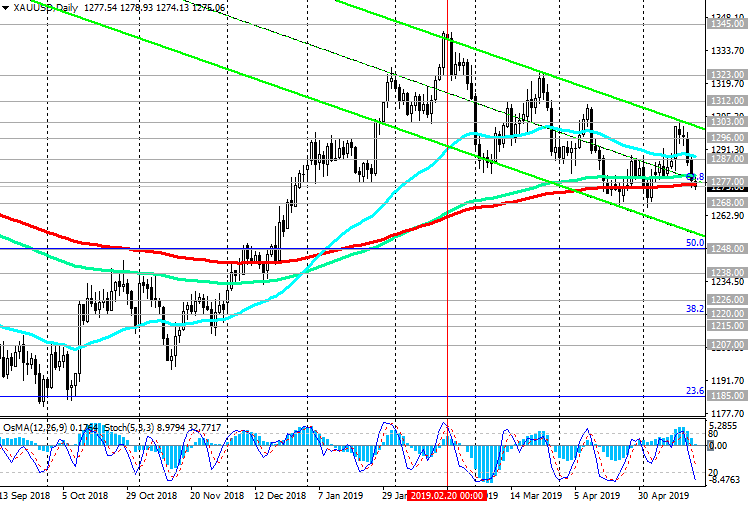This screenshot has width=749, height=506.
Task: Click the 1238.00 price level label
Action: click(727, 272)
